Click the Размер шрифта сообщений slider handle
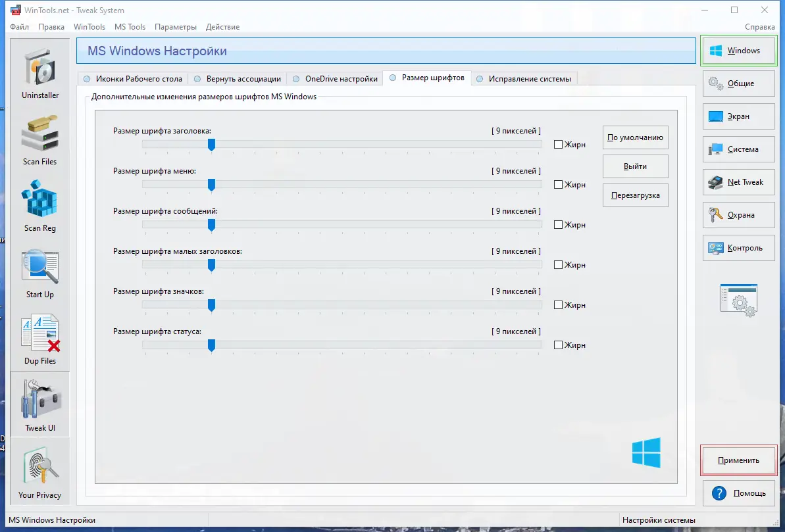This screenshot has height=532, width=785. tap(211, 225)
